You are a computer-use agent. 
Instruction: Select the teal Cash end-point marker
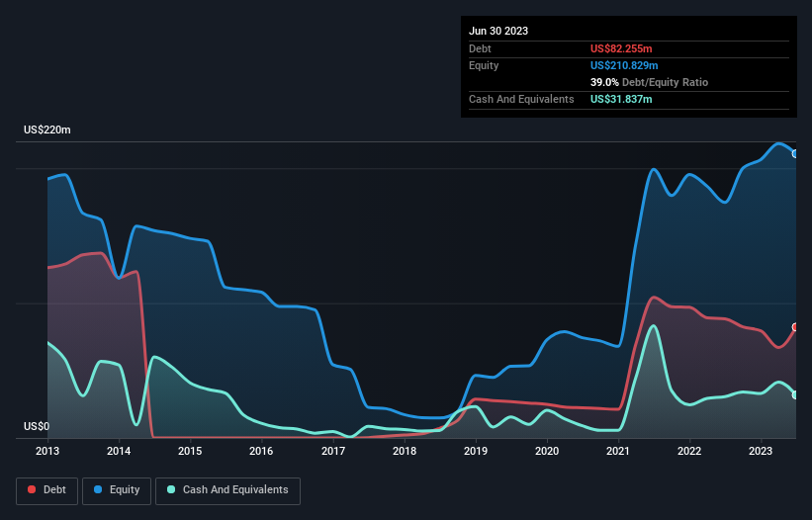pos(795,394)
